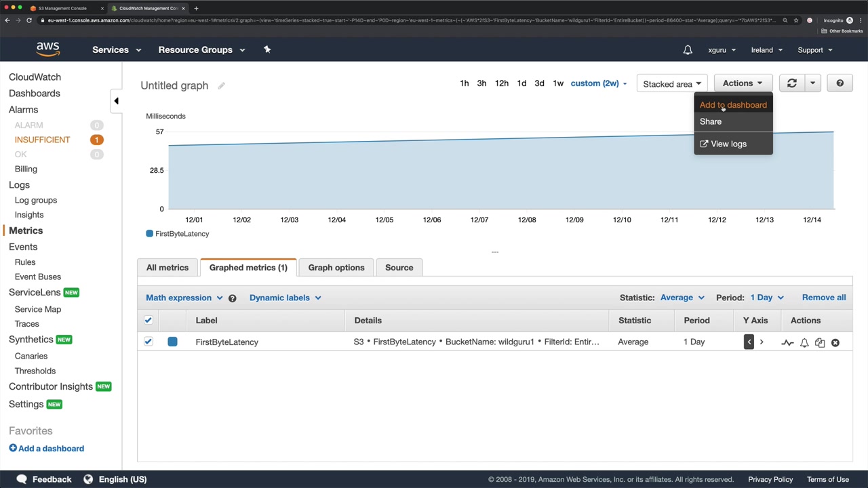Click the globe language icon
Viewport: 868px width, 488px height.
(88, 479)
